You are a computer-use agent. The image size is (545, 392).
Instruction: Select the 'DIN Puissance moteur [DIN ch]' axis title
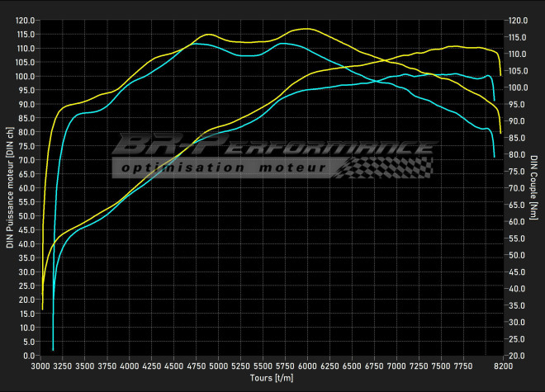click(x=10, y=187)
